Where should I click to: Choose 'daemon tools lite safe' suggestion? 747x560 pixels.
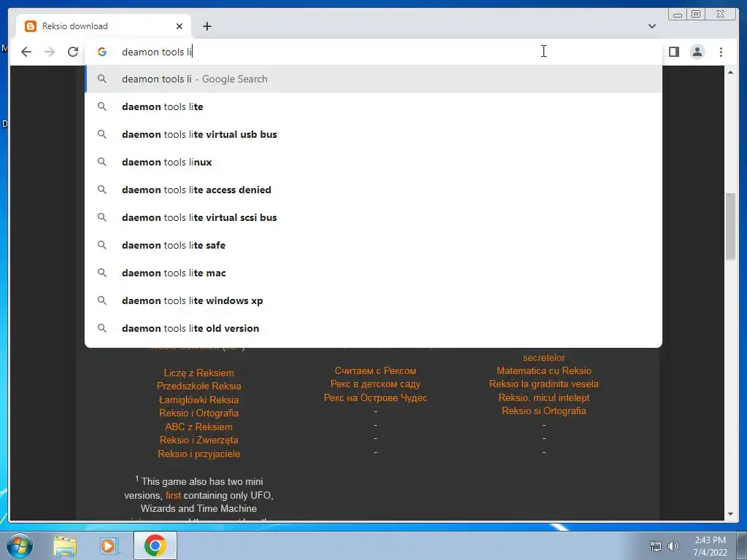[373, 245]
